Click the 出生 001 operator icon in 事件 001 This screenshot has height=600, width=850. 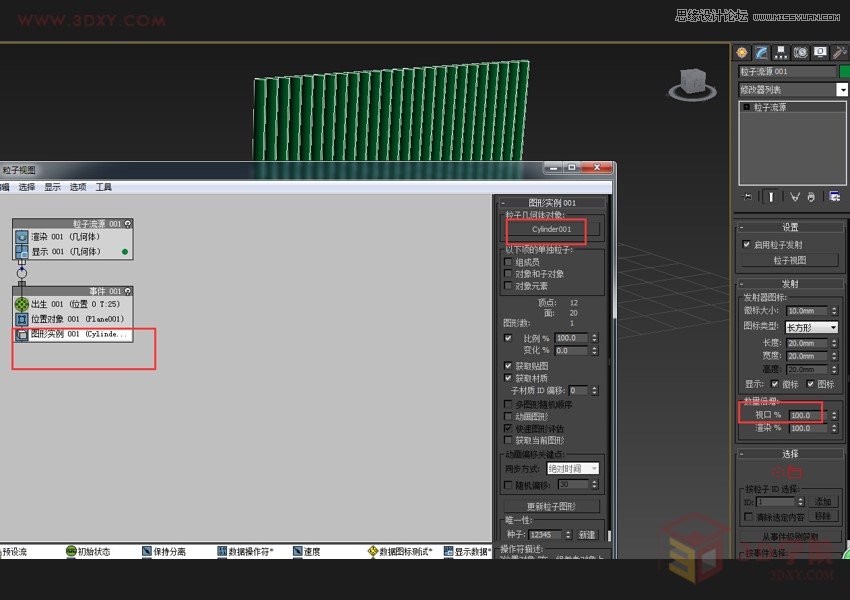pos(23,303)
